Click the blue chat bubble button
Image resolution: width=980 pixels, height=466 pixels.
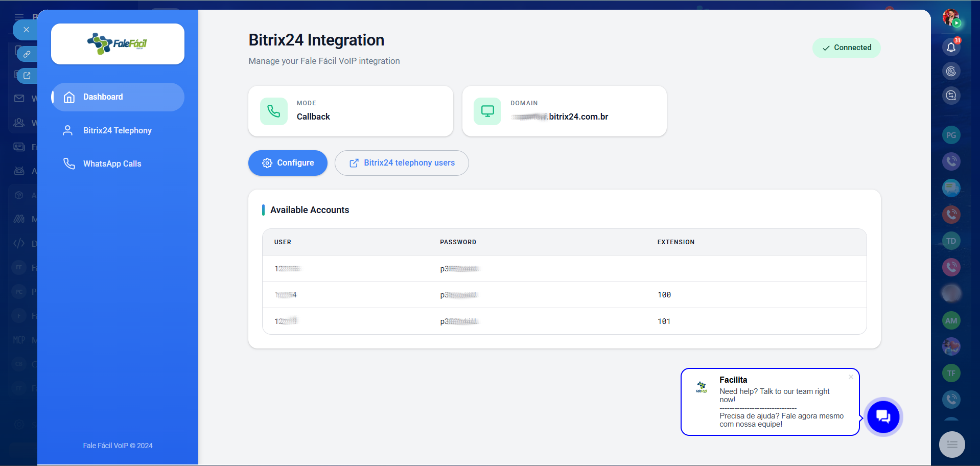[x=882, y=417]
